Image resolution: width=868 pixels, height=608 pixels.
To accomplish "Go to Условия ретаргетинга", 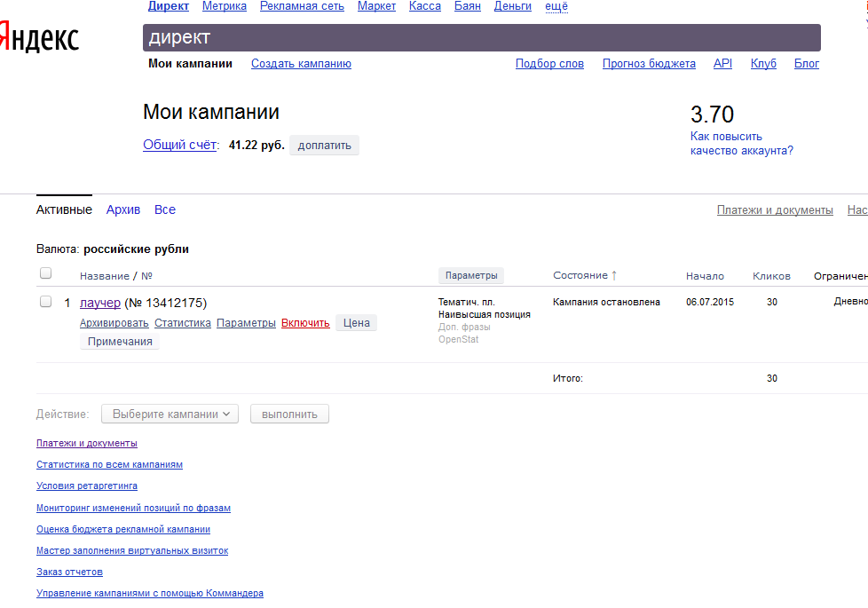I will [87, 486].
